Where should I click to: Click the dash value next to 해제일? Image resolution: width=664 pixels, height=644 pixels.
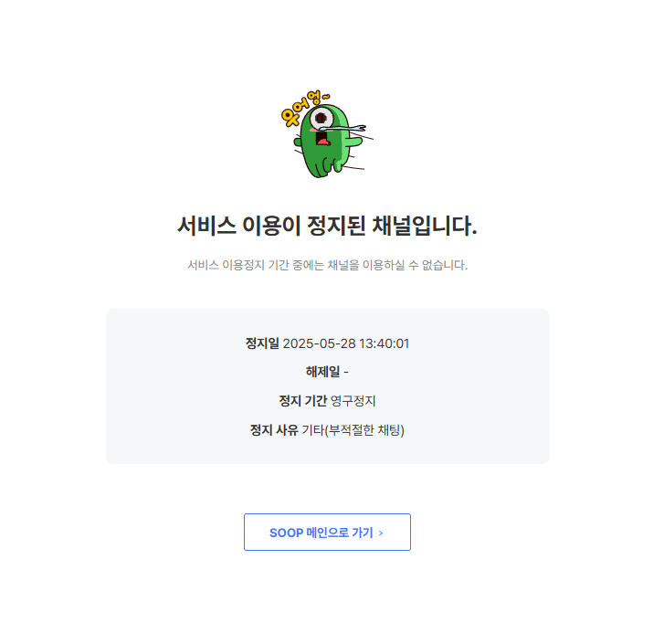coord(346,372)
